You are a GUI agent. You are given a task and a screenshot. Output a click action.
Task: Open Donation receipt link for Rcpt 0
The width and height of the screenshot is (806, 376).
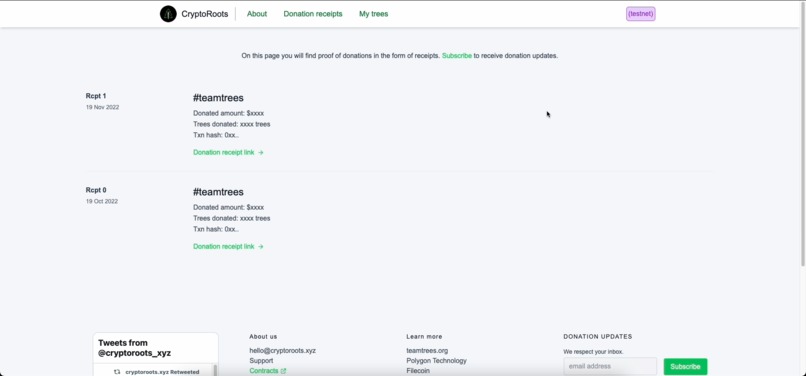[x=228, y=246]
